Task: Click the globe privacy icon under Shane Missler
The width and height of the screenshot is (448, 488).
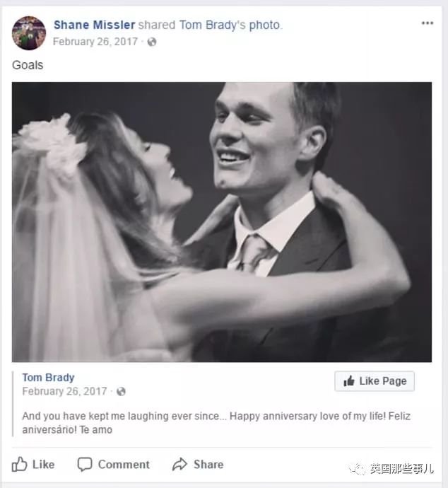Action: pos(152,42)
